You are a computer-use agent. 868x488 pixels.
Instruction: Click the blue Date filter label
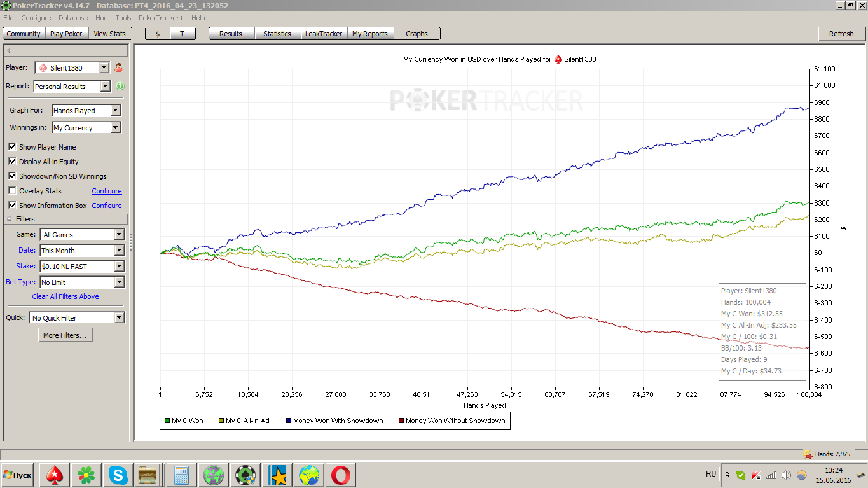click(x=27, y=250)
